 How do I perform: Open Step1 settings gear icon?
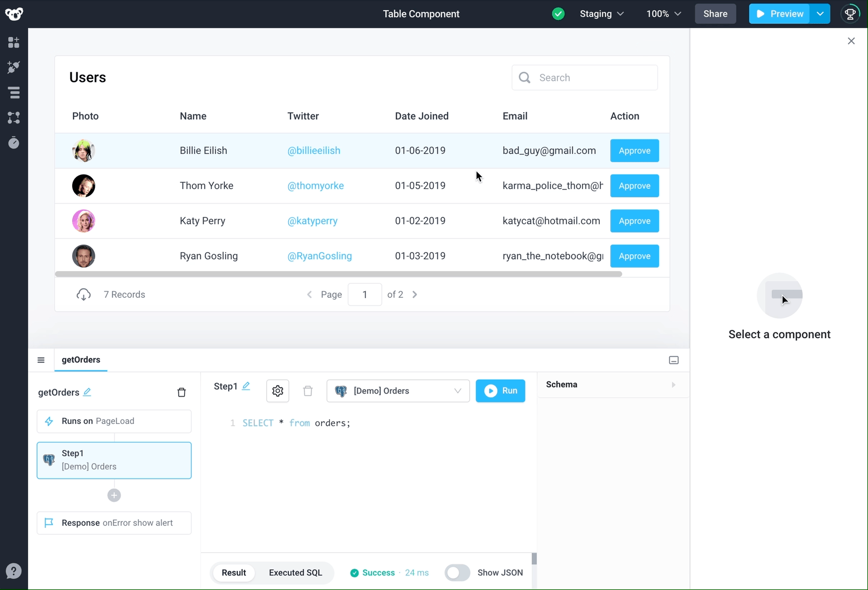tap(278, 391)
